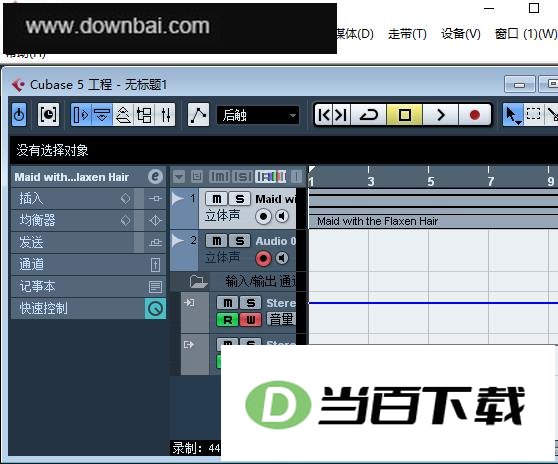This screenshot has height=464, width=558.
Task: Toggle the Show Info Line button
Action: [102, 115]
